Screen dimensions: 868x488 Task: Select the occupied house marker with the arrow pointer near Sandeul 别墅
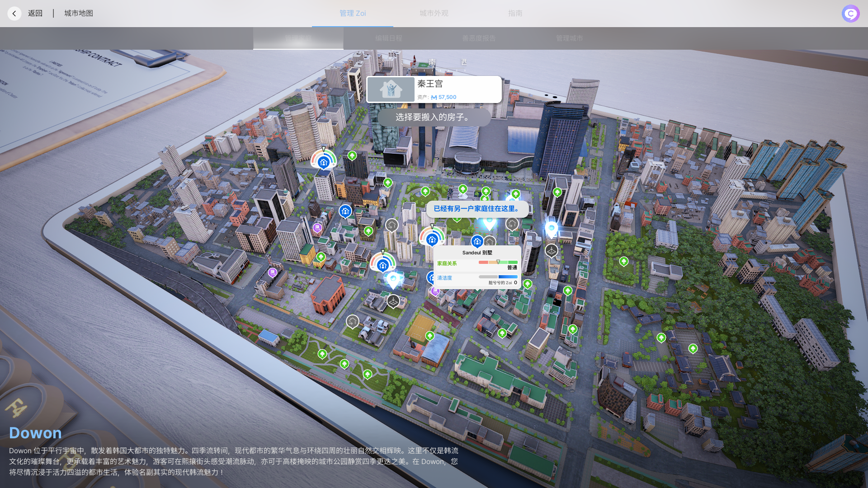[x=432, y=238]
